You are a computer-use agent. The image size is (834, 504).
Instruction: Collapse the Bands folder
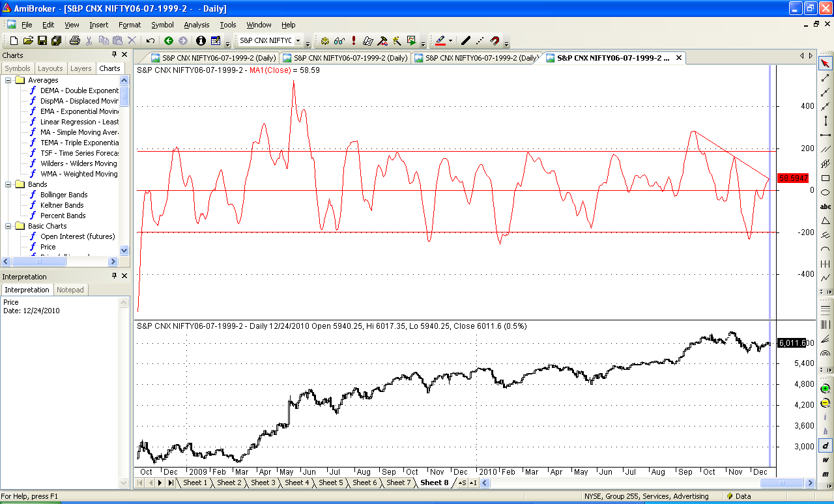click(8, 184)
